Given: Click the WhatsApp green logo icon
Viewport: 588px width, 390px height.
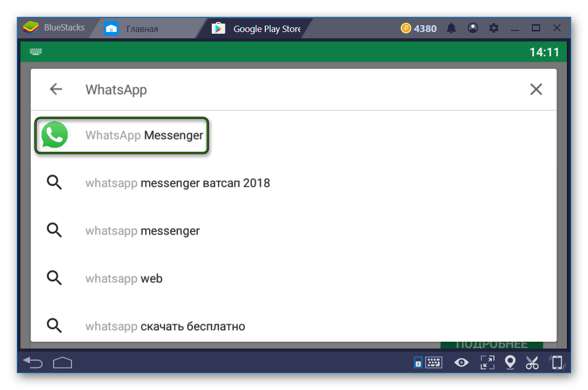Looking at the screenshot, I should [x=55, y=135].
